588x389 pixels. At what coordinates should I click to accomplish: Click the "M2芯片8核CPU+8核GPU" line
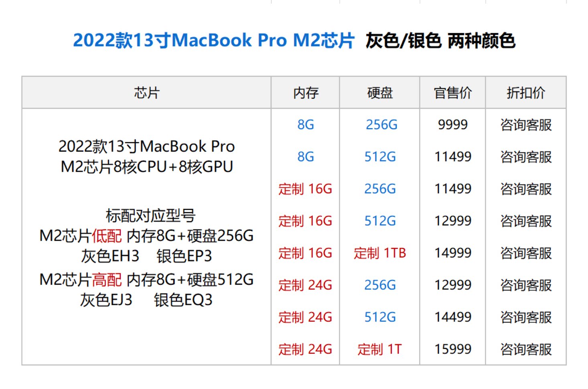[147, 167]
